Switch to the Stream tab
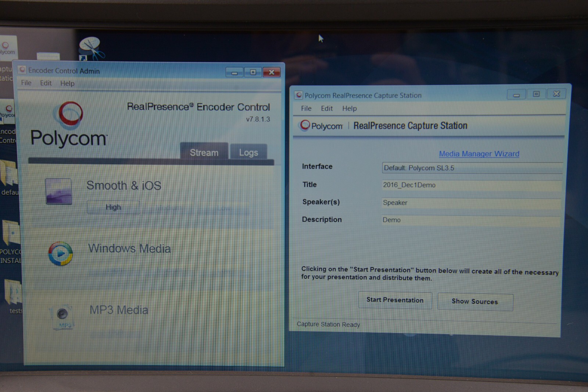 pos(204,152)
